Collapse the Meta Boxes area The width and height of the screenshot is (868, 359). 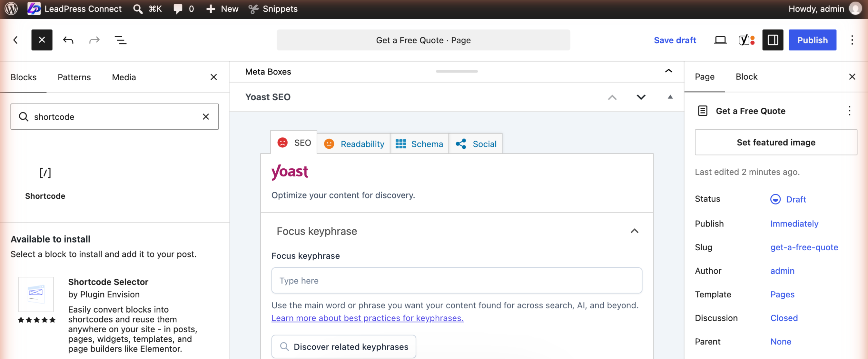(x=668, y=71)
